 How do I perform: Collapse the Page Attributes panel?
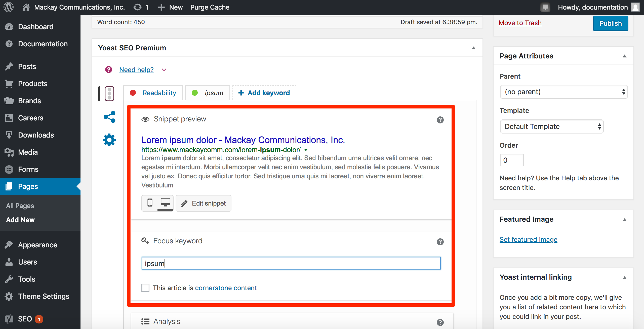point(624,56)
